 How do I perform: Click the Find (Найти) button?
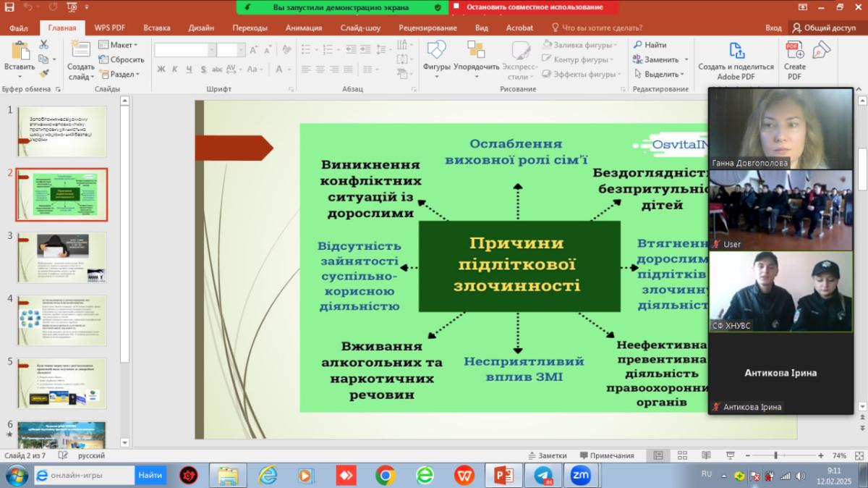pyautogui.click(x=650, y=45)
